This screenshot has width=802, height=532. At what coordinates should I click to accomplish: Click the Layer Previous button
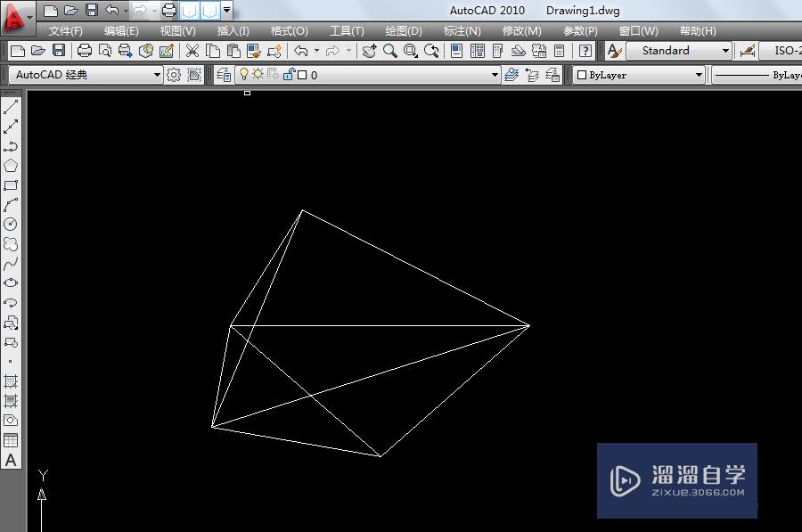[532, 75]
